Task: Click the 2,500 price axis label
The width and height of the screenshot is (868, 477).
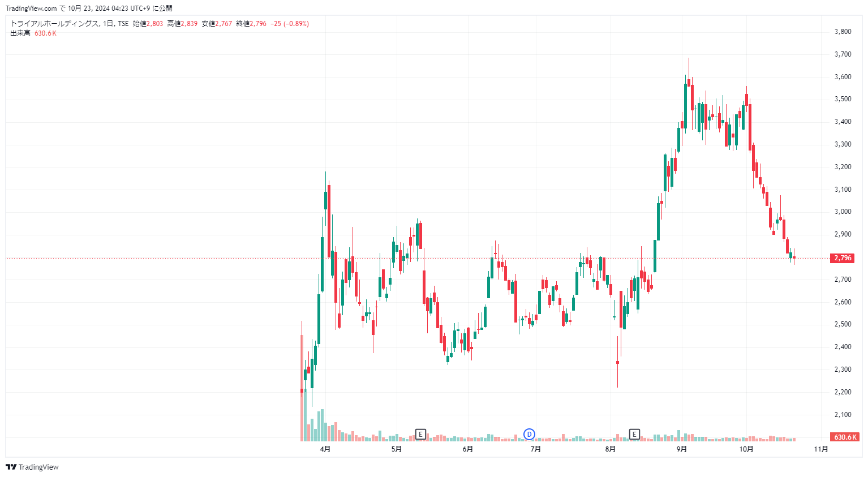Action: (843, 324)
